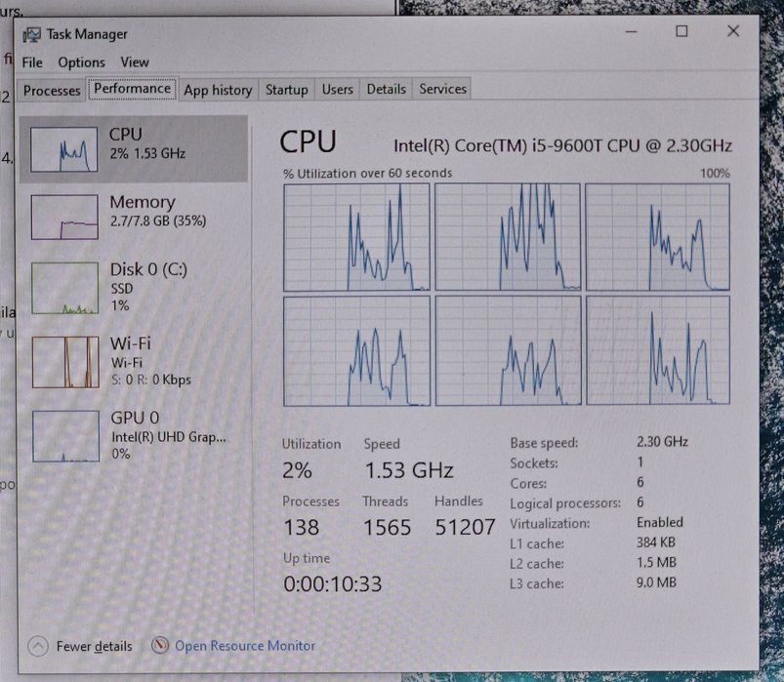Click the L2 cache 1.5 MB value

pyautogui.click(x=656, y=562)
